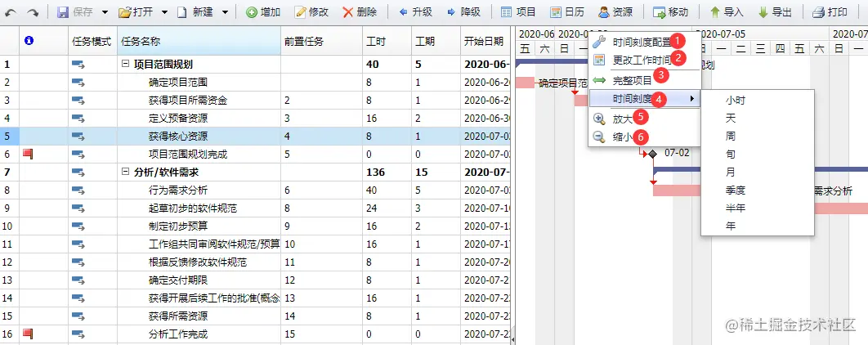
Task: Click the 删除 delete button
Action: [360, 11]
